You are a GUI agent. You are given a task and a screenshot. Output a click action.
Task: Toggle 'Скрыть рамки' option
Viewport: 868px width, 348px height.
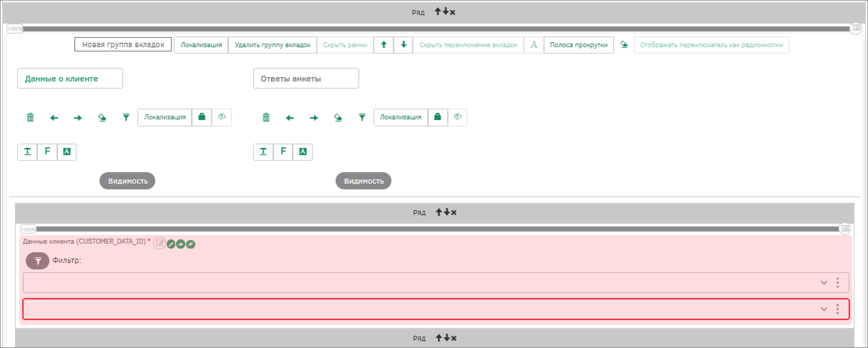pyautogui.click(x=345, y=45)
